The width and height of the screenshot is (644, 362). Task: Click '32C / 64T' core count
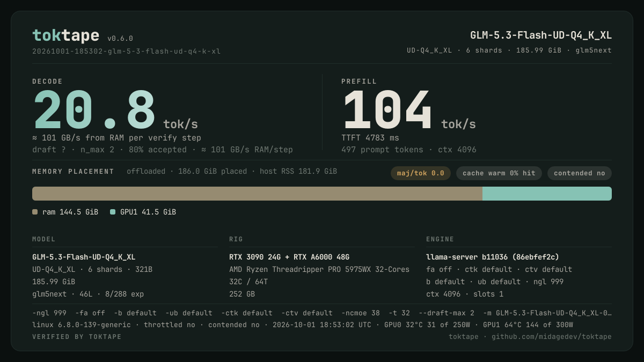pyautogui.click(x=248, y=282)
